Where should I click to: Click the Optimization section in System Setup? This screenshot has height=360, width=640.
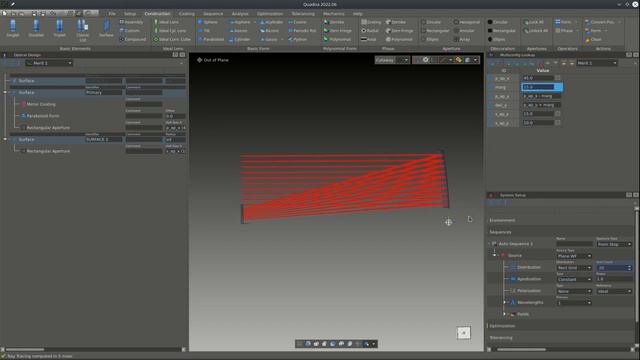point(502,326)
